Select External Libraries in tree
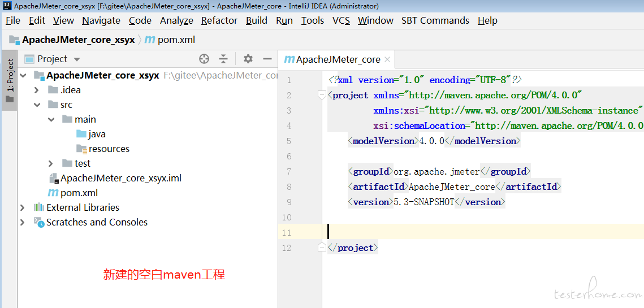Viewport: 644px width, 308px height. (x=83, y=207)
